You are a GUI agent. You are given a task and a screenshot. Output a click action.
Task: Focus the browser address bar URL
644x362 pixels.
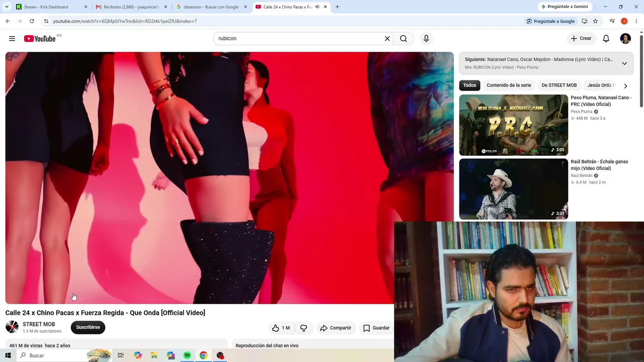125,21
